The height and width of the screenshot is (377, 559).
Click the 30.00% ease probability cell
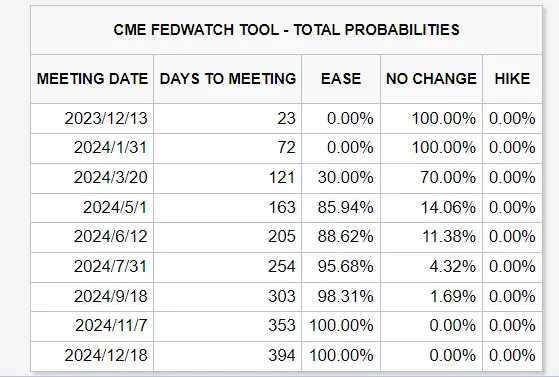341,178
